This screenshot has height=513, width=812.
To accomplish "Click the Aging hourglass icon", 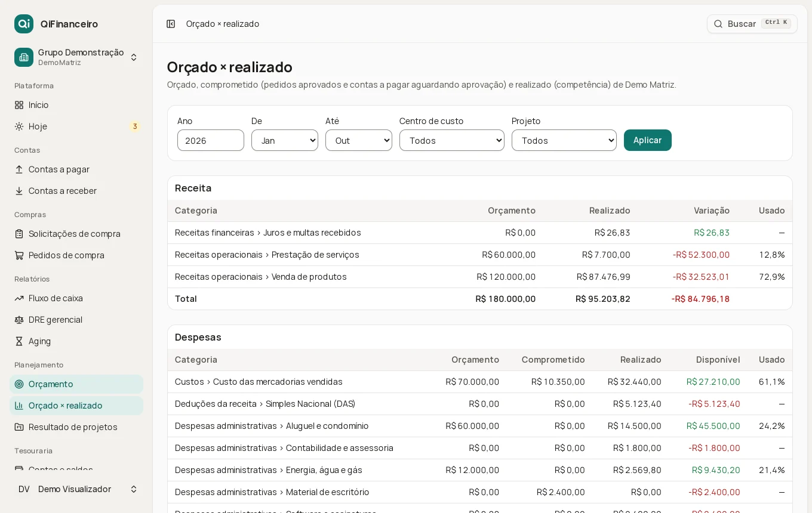I will [19, 341].
